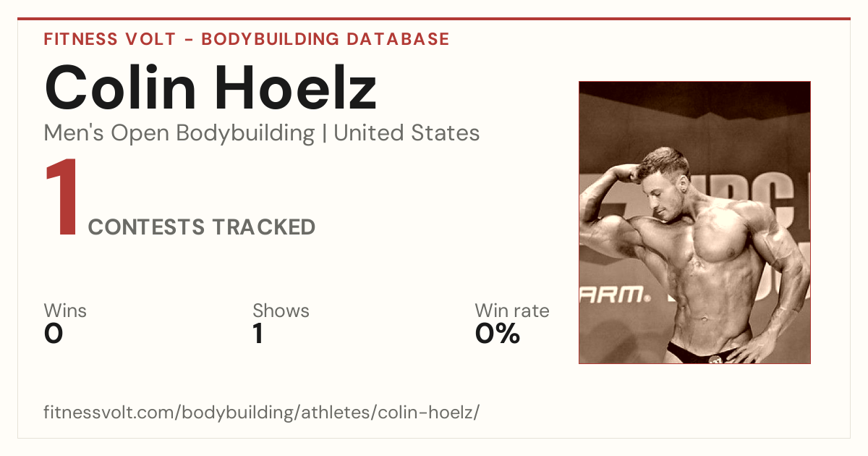Click the Win rate label
Image resolution: width=868 pixels, height=456 pixels.
tap(512, 311)
